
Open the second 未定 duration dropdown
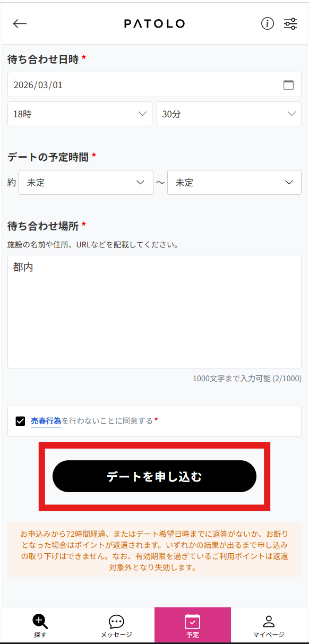pos(234,182)
